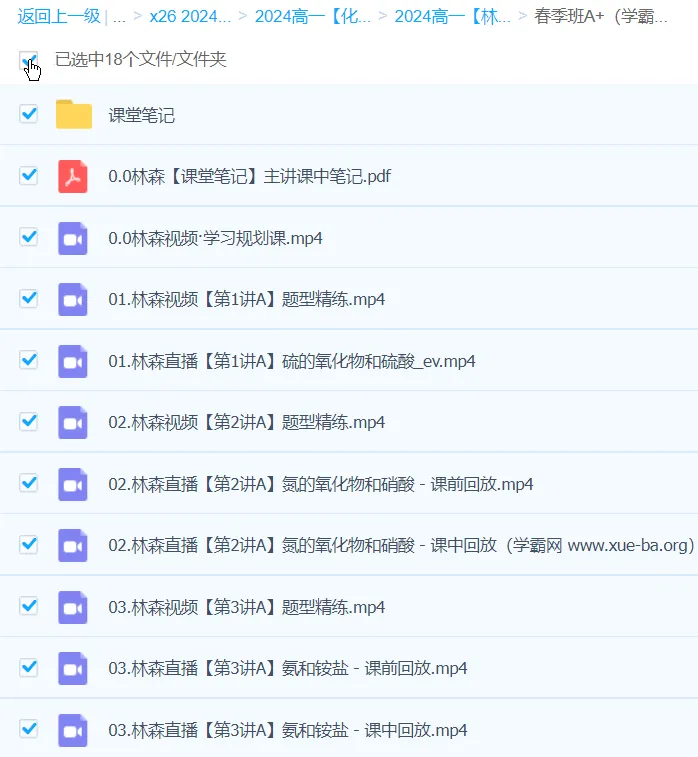Click video icon for 硫的氧化物和硫酸_ev.mp4

(73, 361)
